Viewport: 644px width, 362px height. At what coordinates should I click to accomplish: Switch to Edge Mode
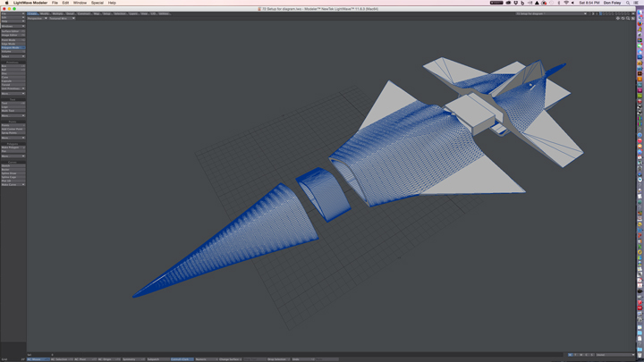pos(13,44)
